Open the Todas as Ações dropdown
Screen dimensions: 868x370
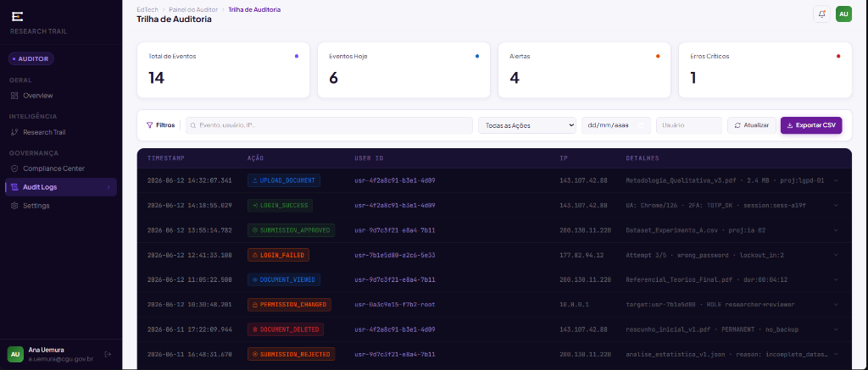(x=527, y=125)
